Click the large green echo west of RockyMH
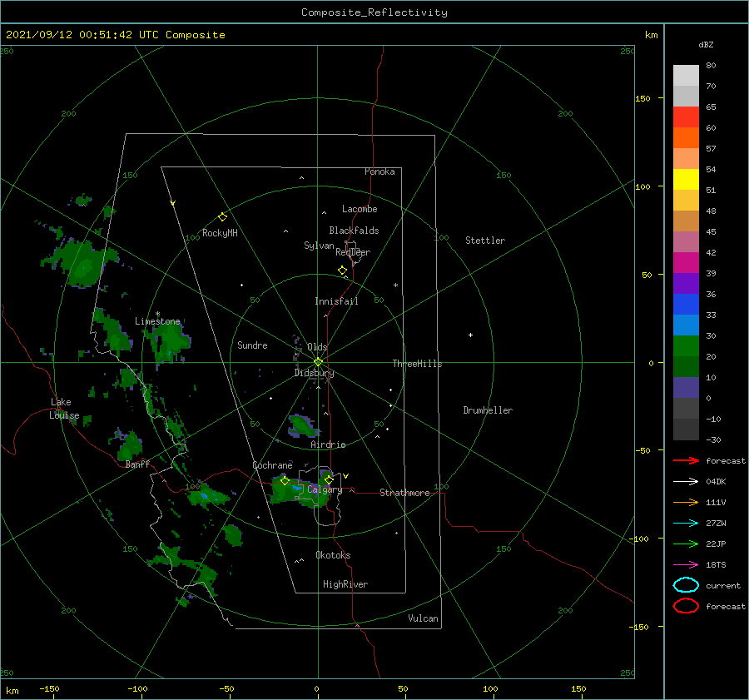 (82, 263)
